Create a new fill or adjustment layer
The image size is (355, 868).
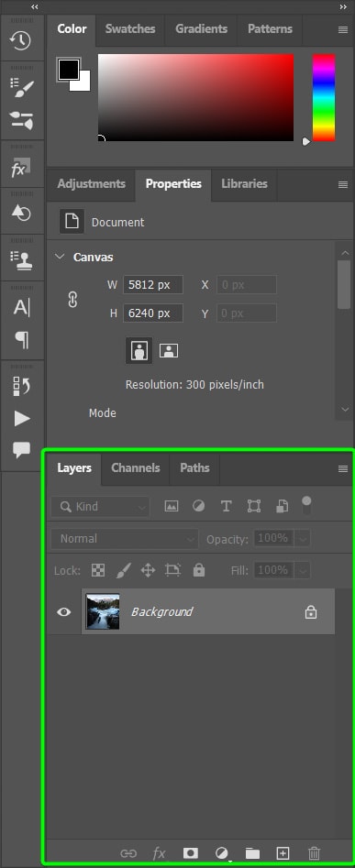221,853
